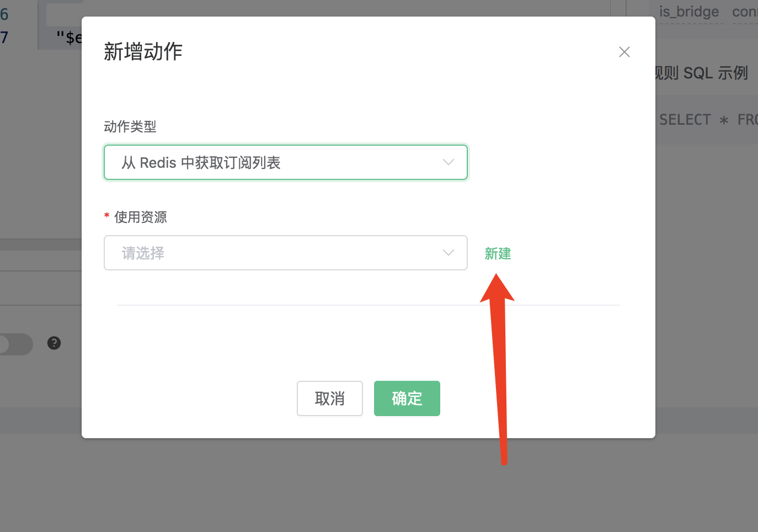This screenshot has width=758, height=532.
Task: Click the field name right of is_bridge
Action: coord(745,12)
